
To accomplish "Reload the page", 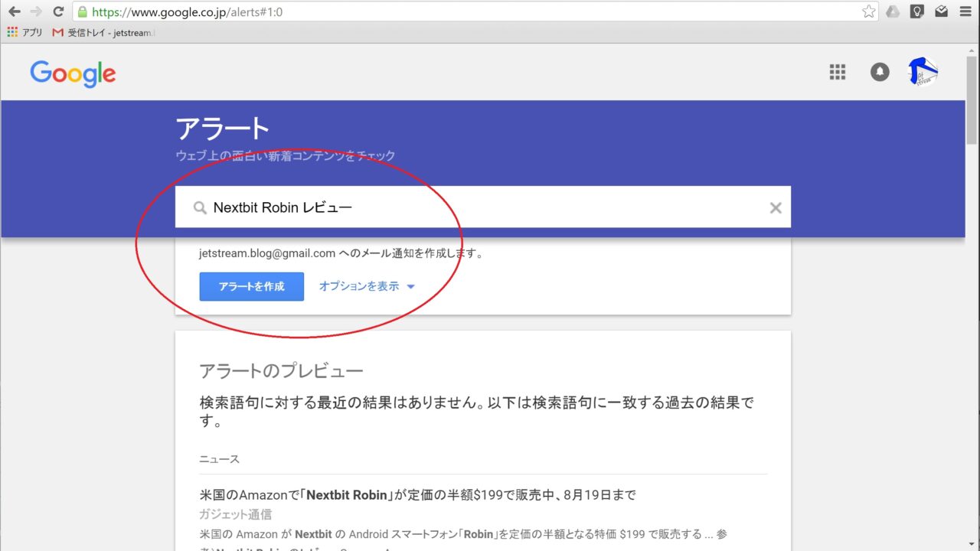I will (58, 11).
